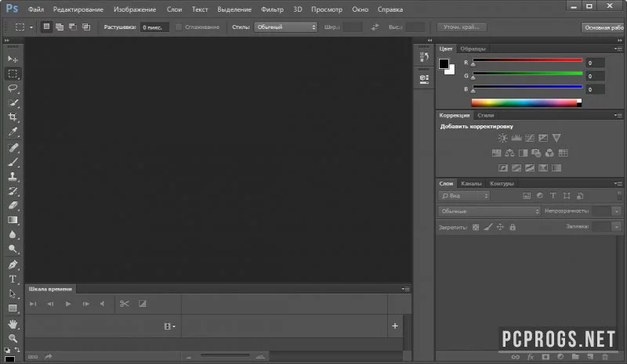
Task: Select the Eyedropper tool
Action: pos(13,132)
